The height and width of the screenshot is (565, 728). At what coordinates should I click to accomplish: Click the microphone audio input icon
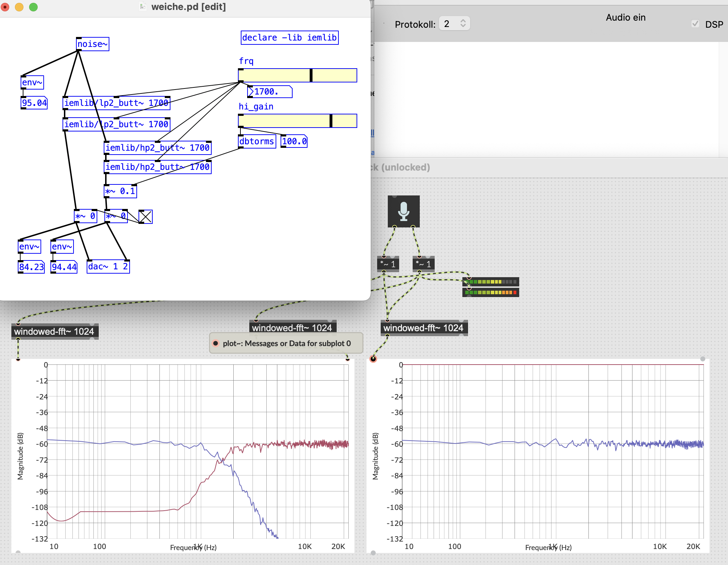tap(403, 211)
